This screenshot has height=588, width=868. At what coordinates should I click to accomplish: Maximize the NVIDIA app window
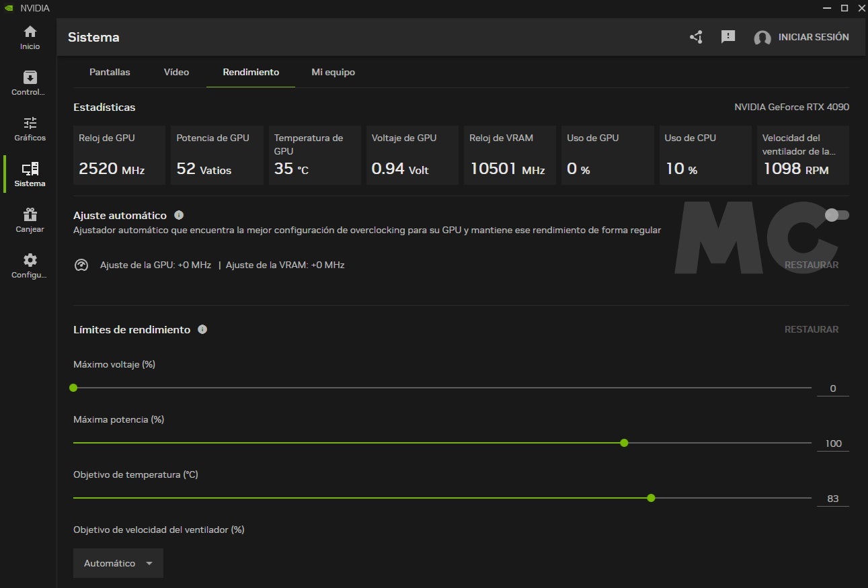point(844,8)
